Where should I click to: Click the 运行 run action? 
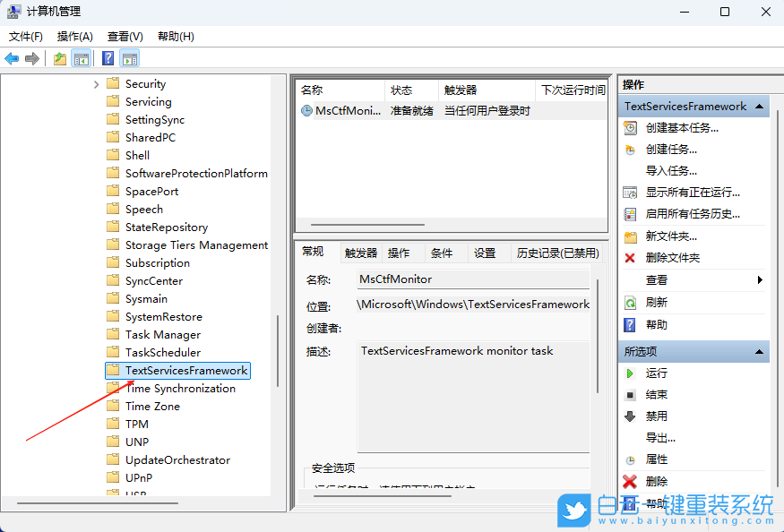click(656, 373)
